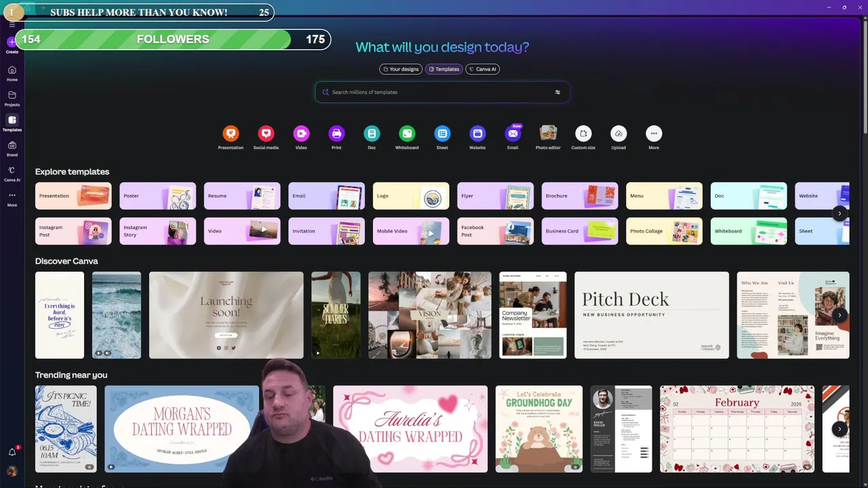Click the Create plus icon in sidebar
The image size is (868, 488).
pos(12,42)
